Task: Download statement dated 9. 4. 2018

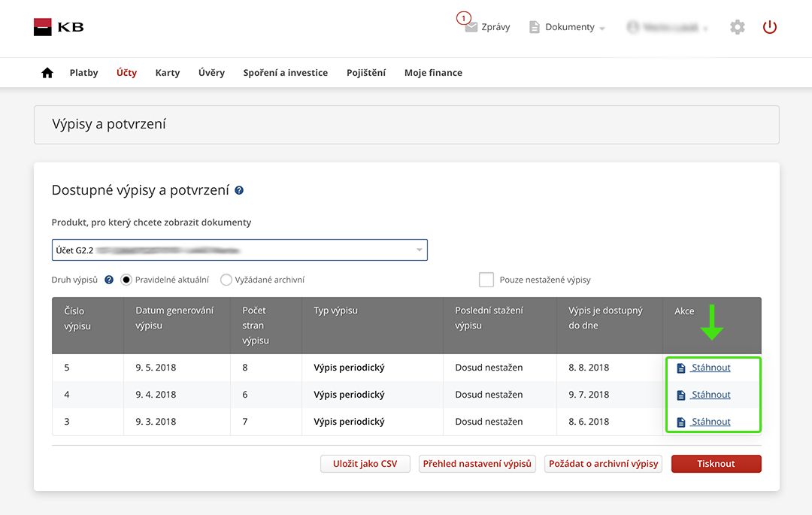Action: [x=710, y=395]
